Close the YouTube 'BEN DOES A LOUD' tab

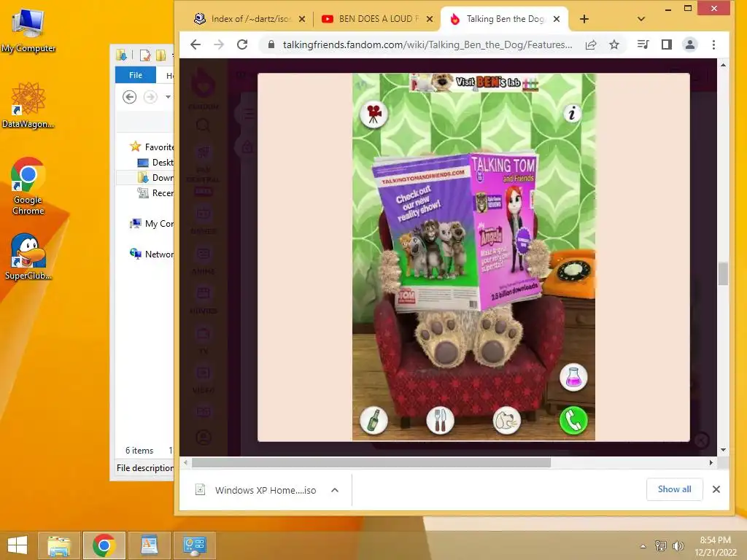pos(429,19)
